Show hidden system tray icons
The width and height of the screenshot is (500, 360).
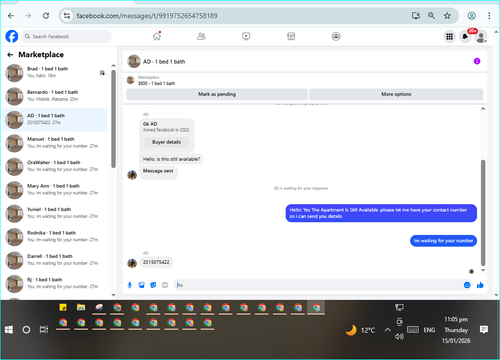tap(387, 330)
